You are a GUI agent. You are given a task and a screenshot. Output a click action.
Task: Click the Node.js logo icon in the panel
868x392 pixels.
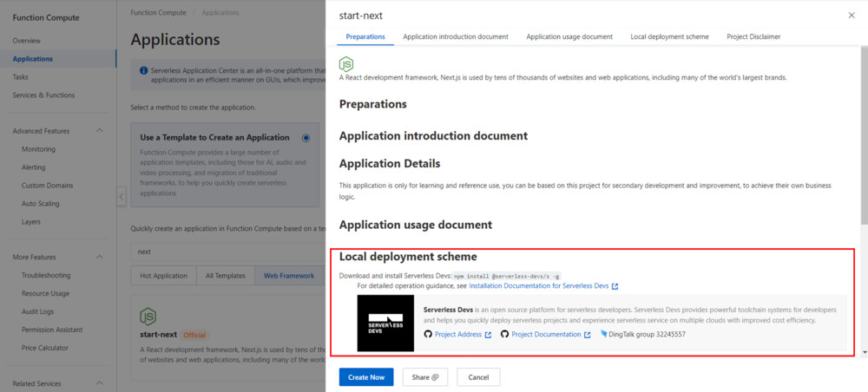pos(346,63)
